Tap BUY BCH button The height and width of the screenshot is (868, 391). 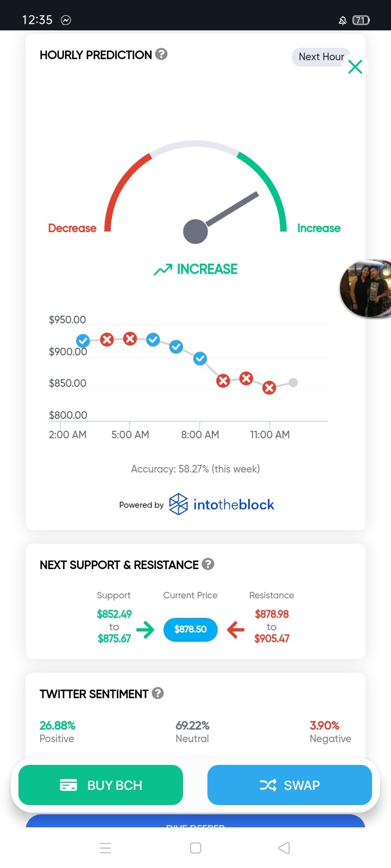coord(100,785)
